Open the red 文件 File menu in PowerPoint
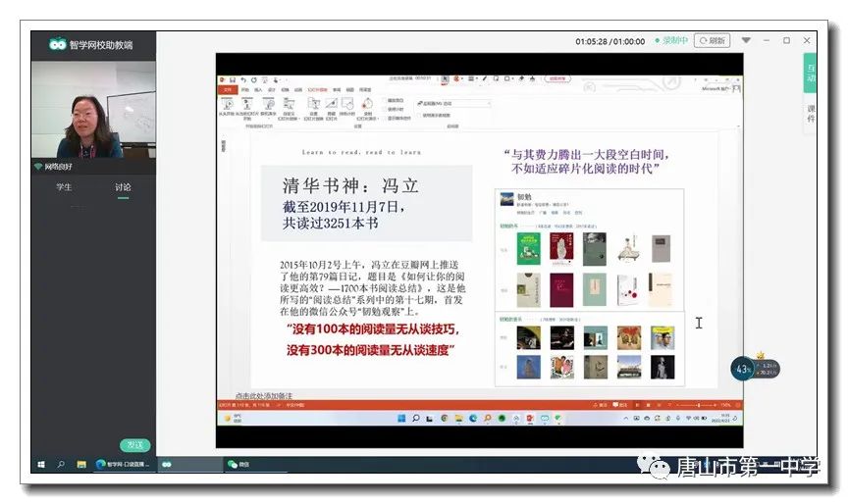The image size is (848, 504). click(x=228, y=89)
